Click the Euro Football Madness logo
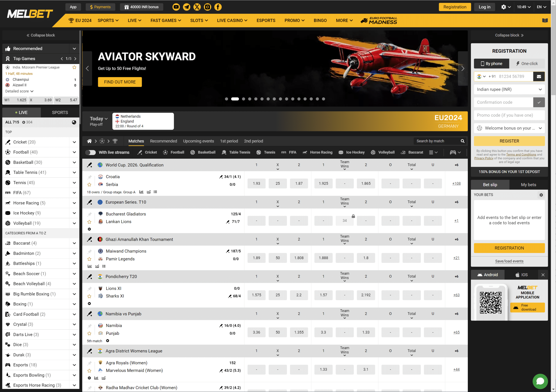The height and width of the screenshot is (392, 556). click(379, 20)
